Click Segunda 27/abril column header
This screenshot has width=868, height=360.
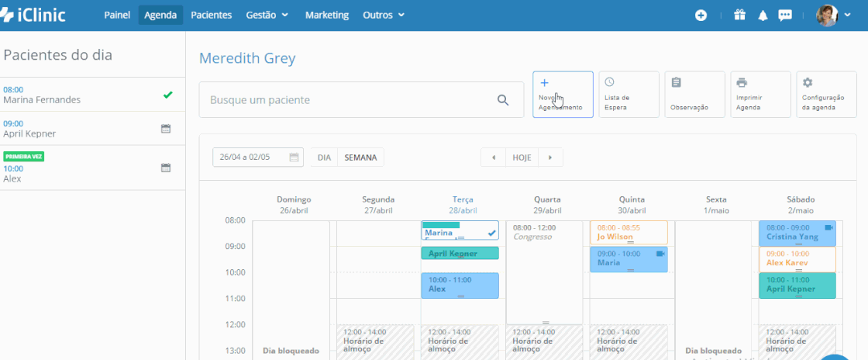[379, 205]
